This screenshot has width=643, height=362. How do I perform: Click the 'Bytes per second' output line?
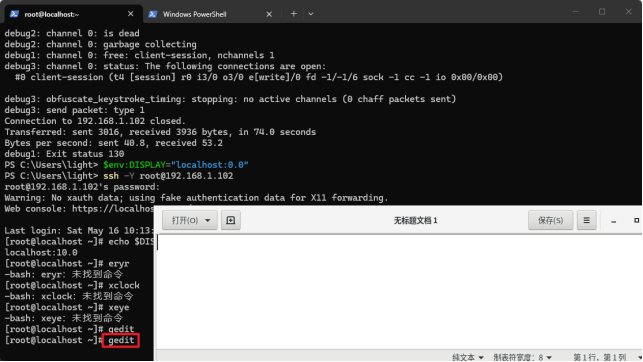click(x=114, y=143)
